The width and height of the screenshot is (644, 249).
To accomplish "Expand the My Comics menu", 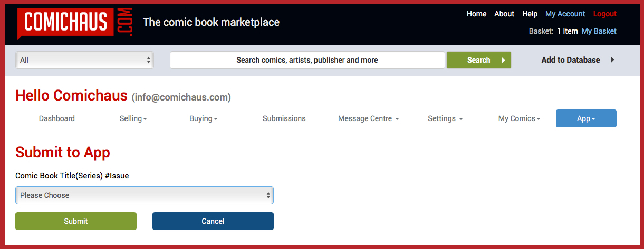I will point(519,118).
